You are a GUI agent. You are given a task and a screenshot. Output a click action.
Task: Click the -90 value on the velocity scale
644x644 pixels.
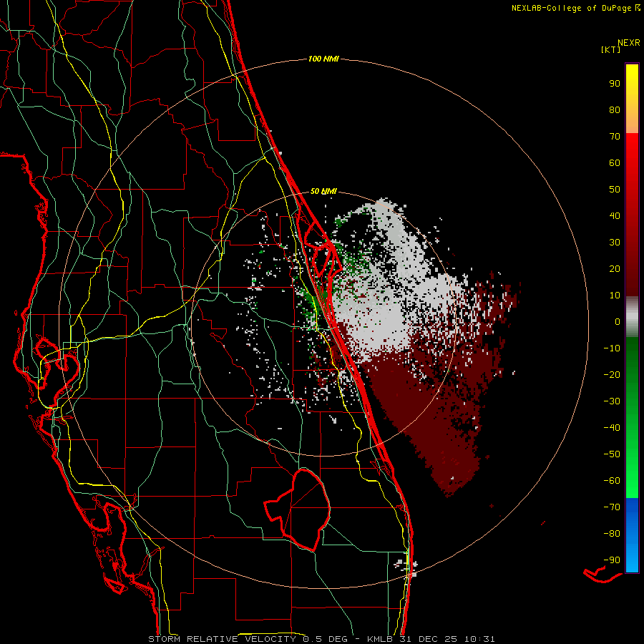[x=612, y=560]
